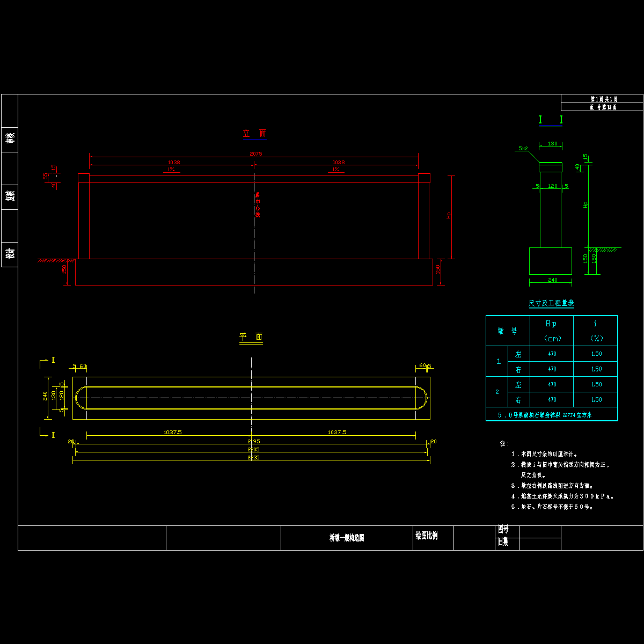Select the upper I section cut marker in plan
Screen dimensions: 644x644
click(x=48, y=362)
